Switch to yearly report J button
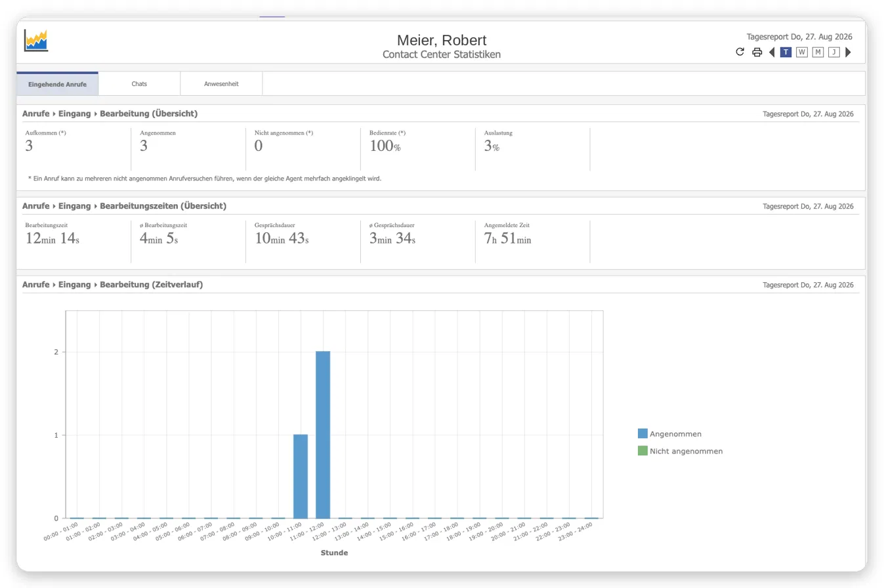The height and width of the screenshot is (588, 884). (x=834, y=52)
